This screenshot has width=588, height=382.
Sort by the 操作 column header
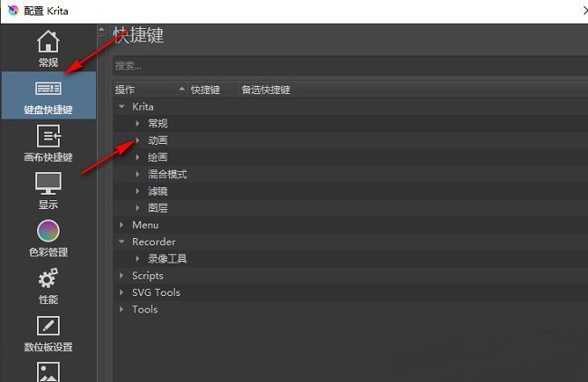pyautogui.click(x=145, y=90)
